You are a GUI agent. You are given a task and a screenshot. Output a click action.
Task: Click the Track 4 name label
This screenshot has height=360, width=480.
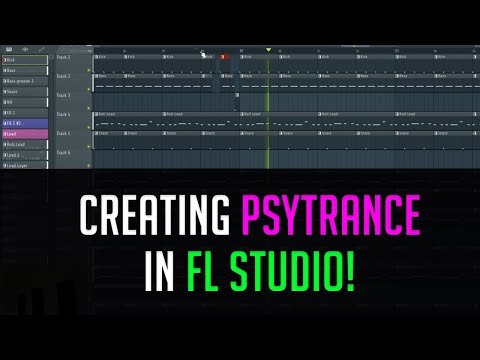tap(63, 114)
